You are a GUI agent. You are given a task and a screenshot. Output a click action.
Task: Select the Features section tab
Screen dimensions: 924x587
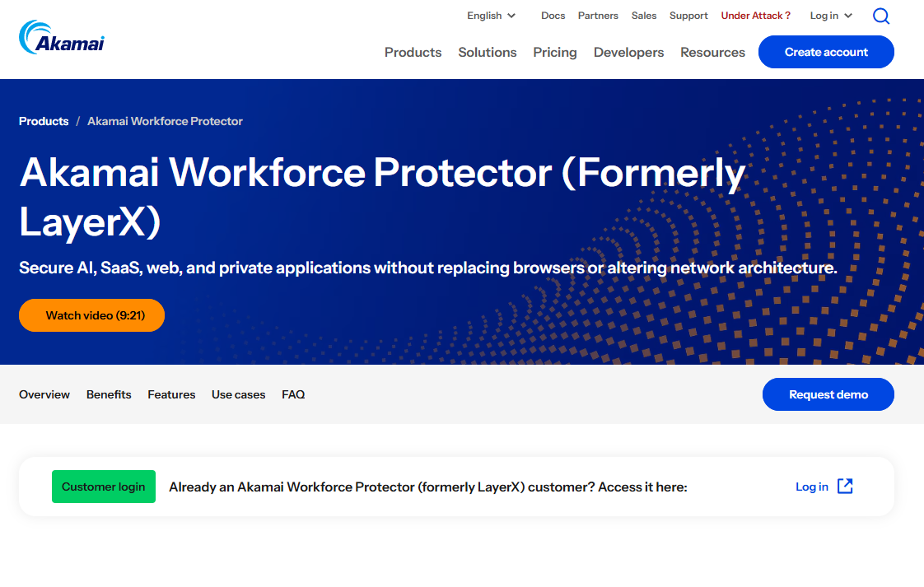(171, 395)
